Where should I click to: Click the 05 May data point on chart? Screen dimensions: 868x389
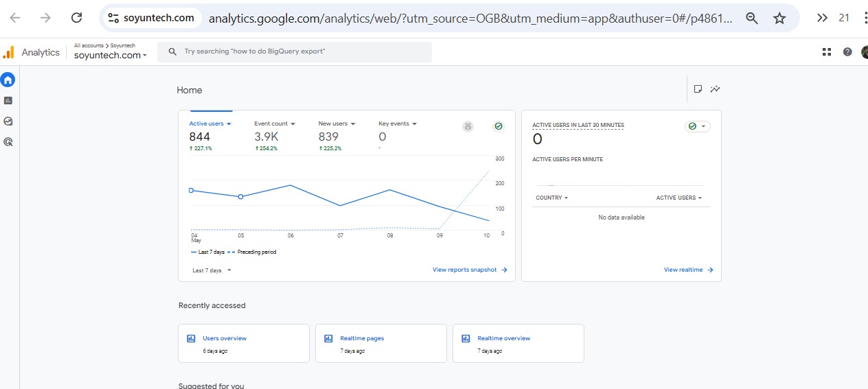[240, 197]
